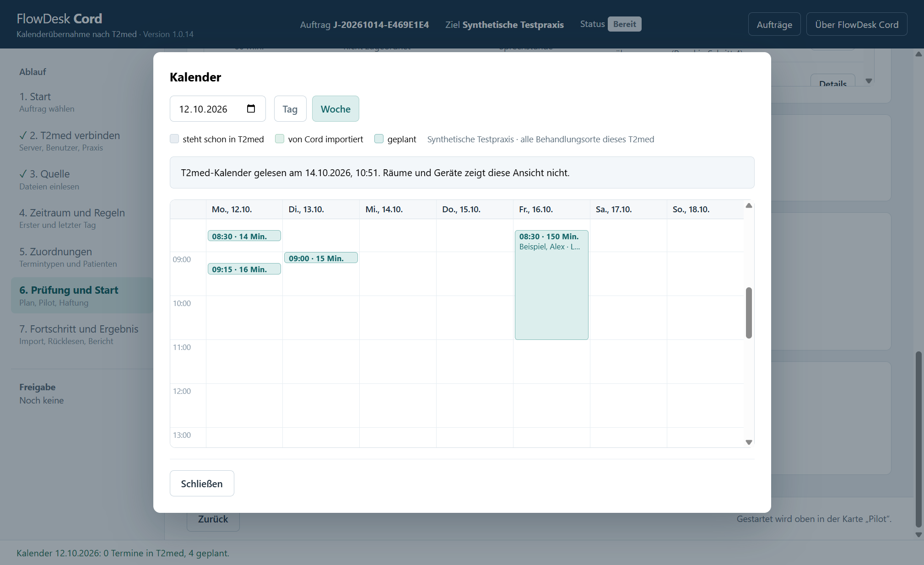This screenshot has height=565, width=924.
Task: Open Friday's 08:30 · 150 Min. appointment
Action: tap(551, 285)
